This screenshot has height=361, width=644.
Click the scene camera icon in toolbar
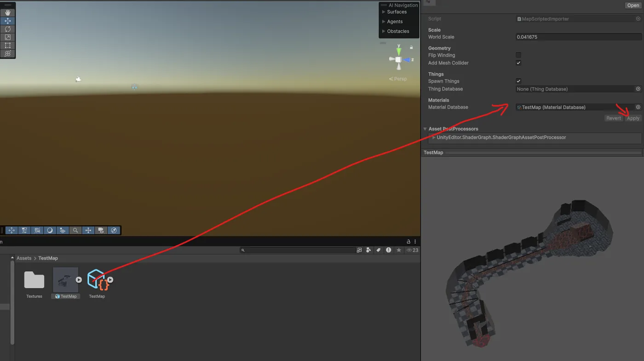101,230
